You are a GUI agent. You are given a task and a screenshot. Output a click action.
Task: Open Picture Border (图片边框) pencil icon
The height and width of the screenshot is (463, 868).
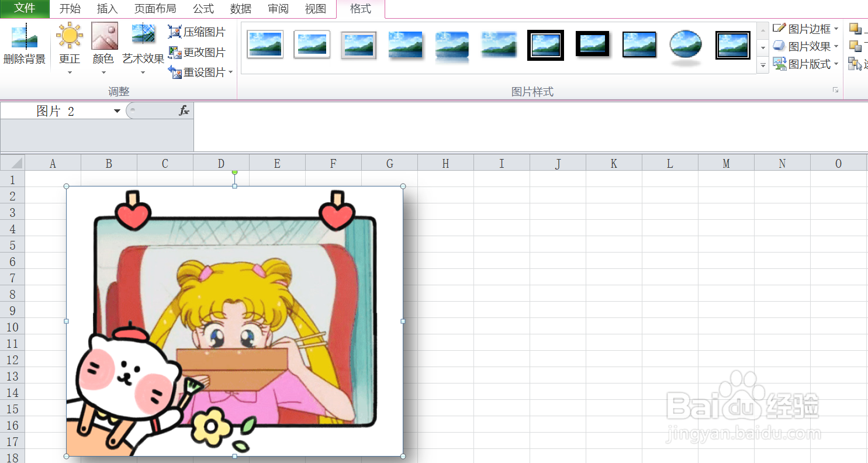coord(779,28)
